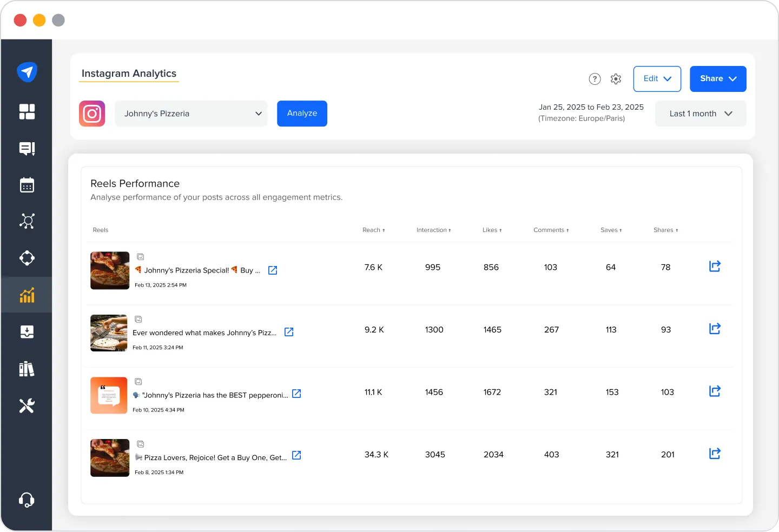Open settings gear next to Edit
The image size is (779, 532).
tap(616, 79)
